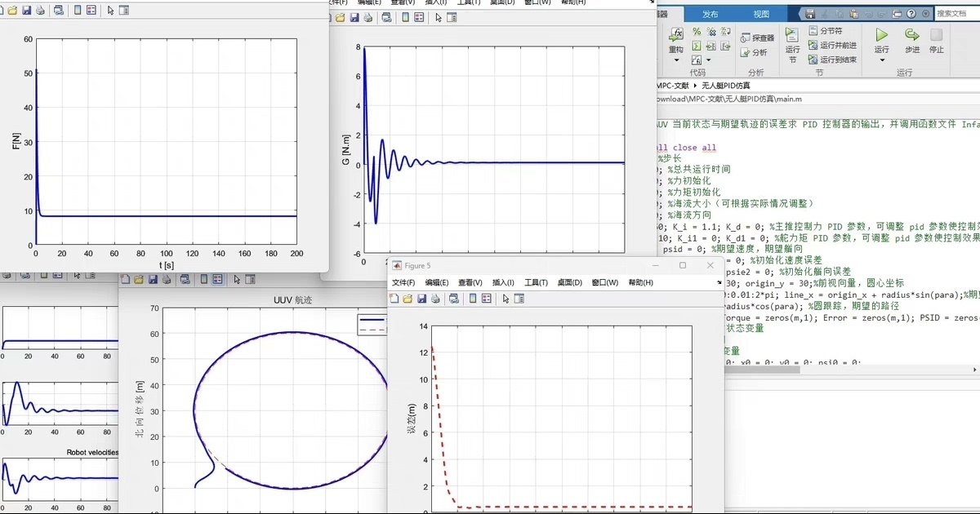Click Undo icon in MATLAB quick access bar
This screenshot has height=514, width=980.
[x=868, y=13]
